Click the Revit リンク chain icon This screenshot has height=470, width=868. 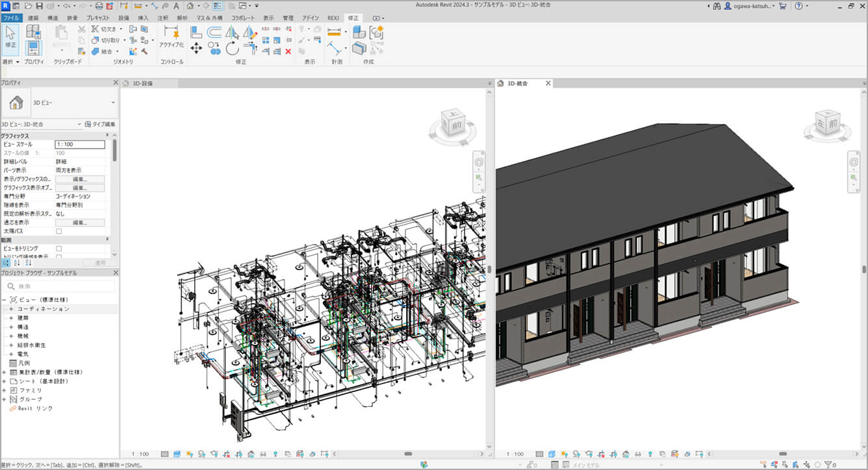[x=12, y=408]
